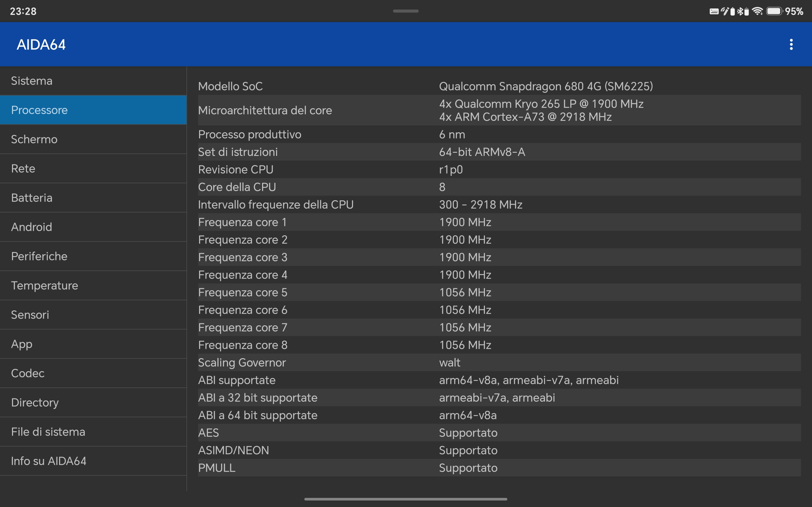
Task: Show the Android section
Action: click(93, 227)
